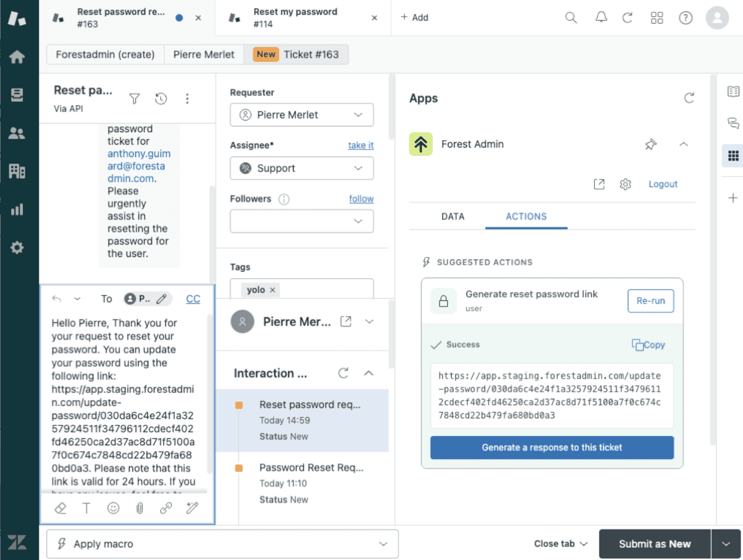Clear formatting with eraser icon

tap(60, 508)
